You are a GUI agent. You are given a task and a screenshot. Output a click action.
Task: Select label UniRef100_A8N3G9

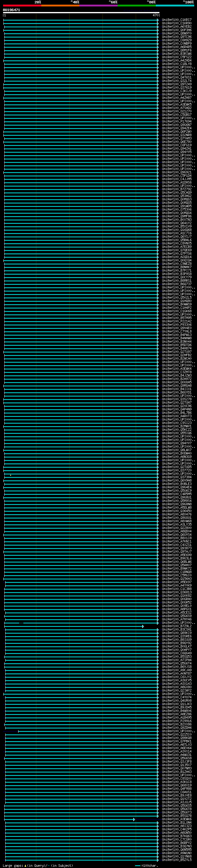176,457
